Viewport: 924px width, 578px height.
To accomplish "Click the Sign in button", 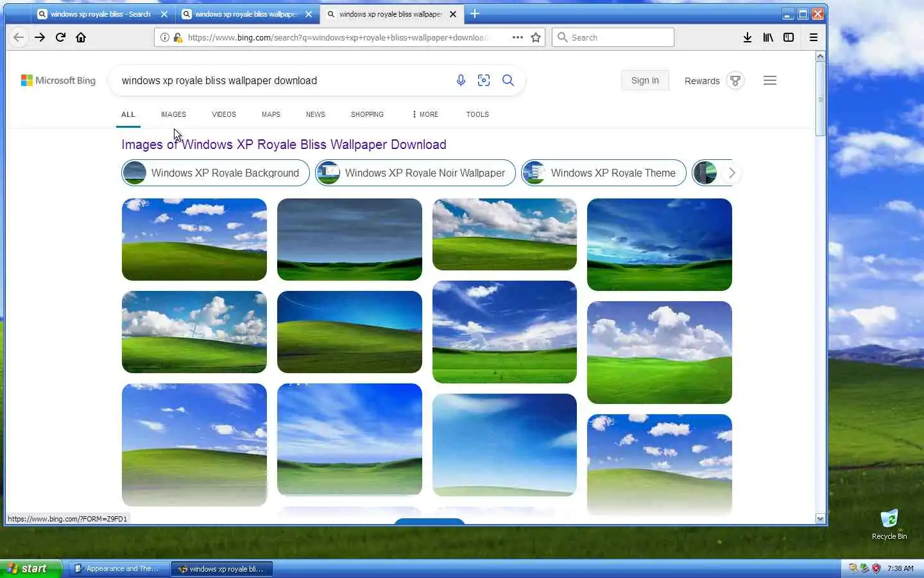I will click(645, 80).
